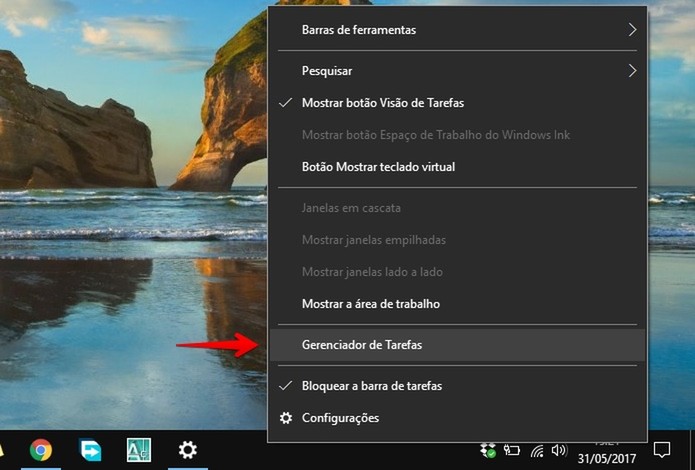
Task: Expand the Pesquisar submenu arrow
Action: coord(633,70)
